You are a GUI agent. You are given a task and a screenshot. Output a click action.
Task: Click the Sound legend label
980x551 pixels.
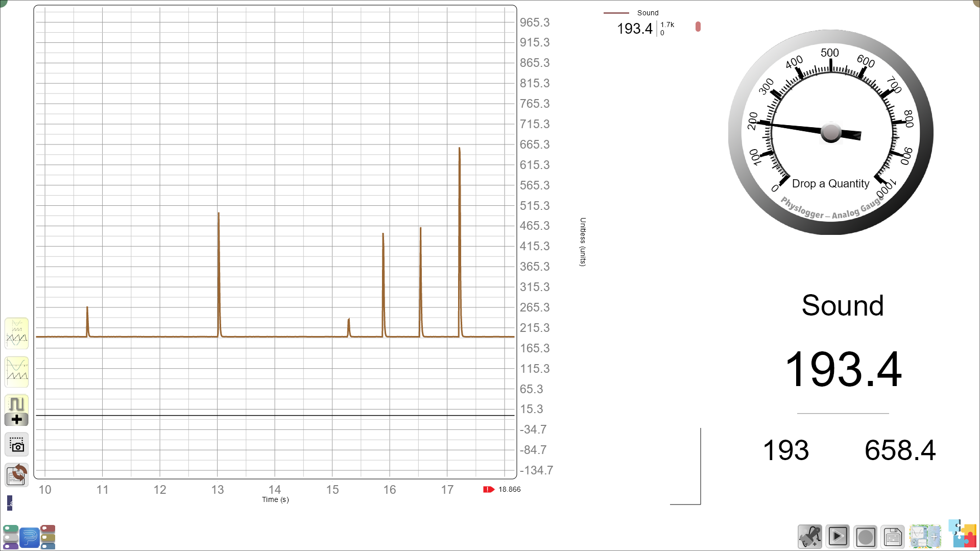(648, 13)
